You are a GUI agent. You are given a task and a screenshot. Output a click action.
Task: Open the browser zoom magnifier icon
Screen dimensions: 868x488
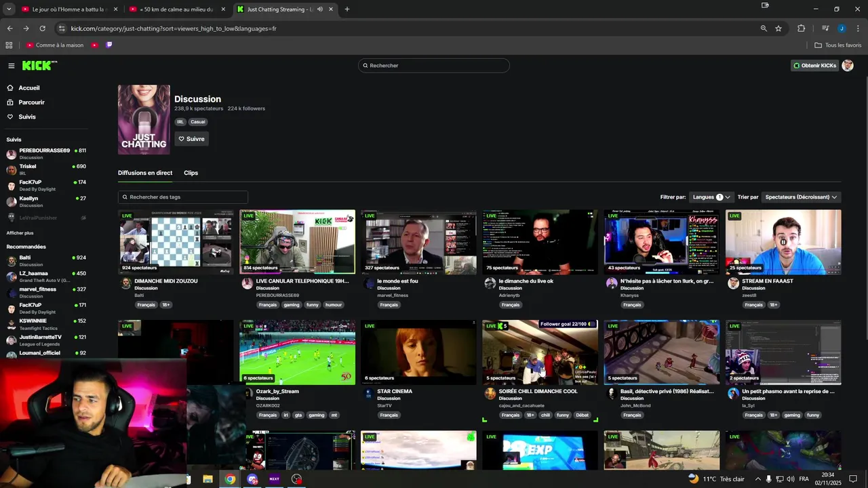(764, 28)
